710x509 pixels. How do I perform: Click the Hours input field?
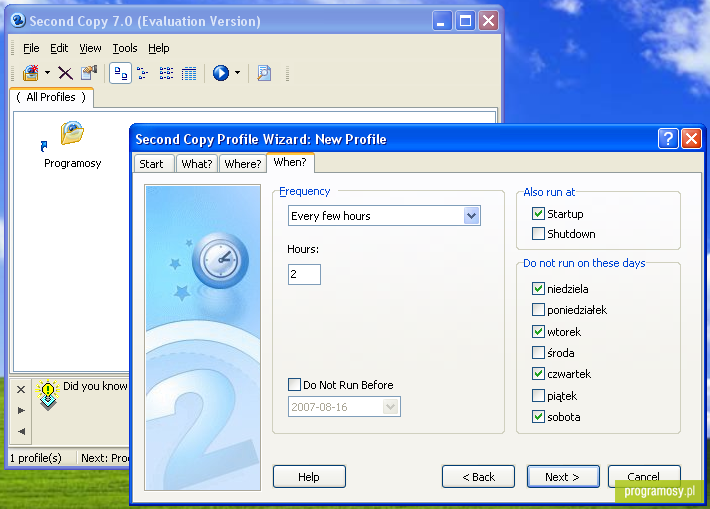click(x=304, y=274)
